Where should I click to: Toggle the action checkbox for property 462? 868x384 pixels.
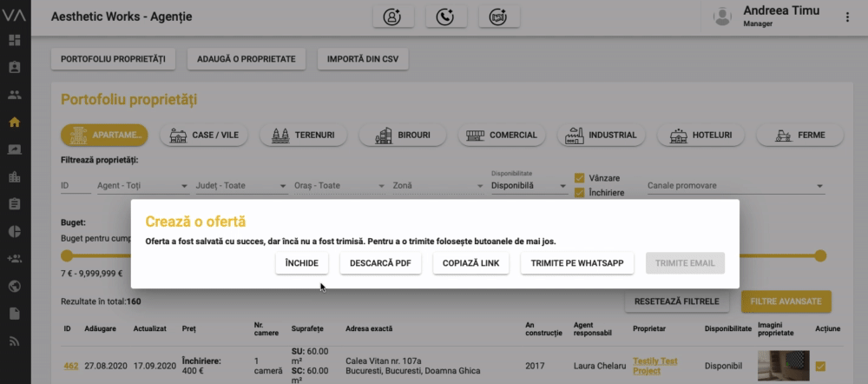tap(820, 367)
